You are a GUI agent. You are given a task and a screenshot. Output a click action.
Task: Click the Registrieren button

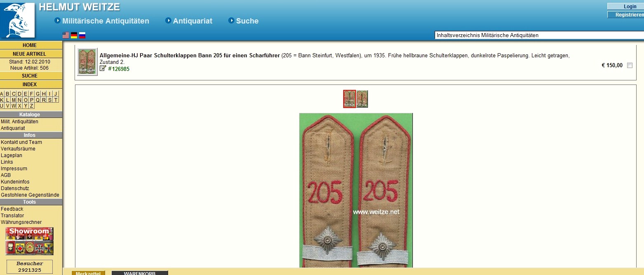[625, 15]
